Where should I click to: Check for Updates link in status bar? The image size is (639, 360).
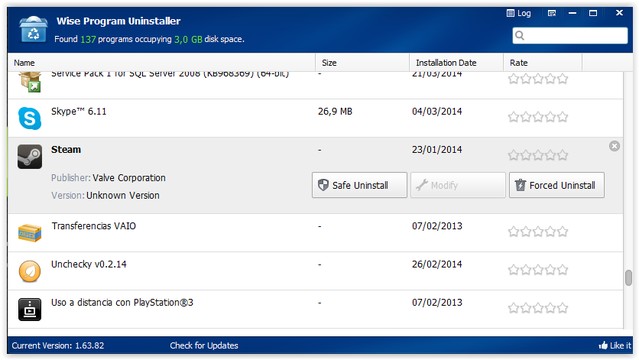click(204, 345)
